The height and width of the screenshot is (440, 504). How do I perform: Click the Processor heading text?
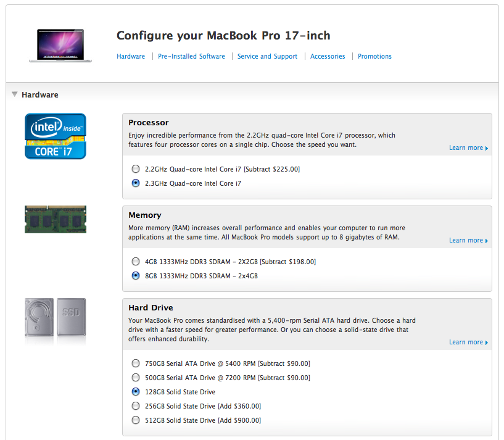click(149, 123)
